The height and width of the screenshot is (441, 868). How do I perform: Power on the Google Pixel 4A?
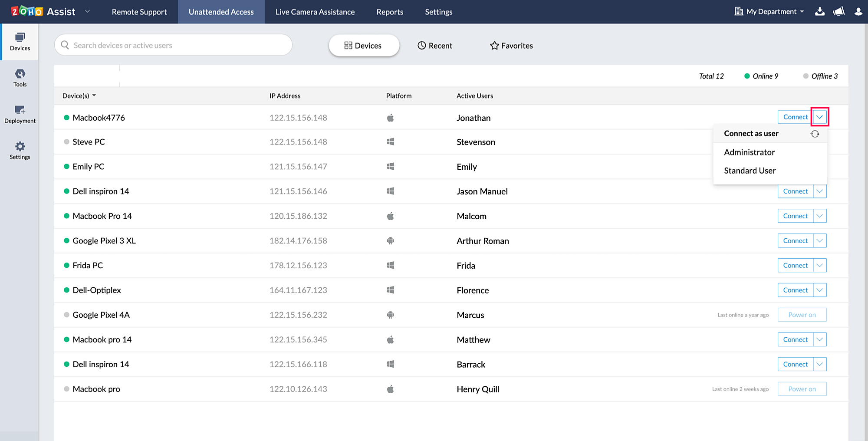(x=802, y=315)
